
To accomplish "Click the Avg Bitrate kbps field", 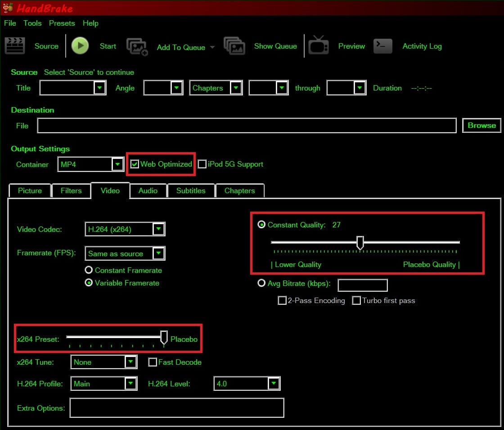I will tap(363, 285).
